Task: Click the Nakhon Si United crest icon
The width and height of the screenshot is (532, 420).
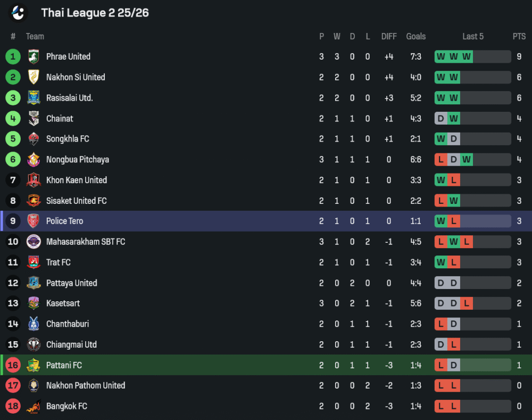Action: click(x=34, y=77)
